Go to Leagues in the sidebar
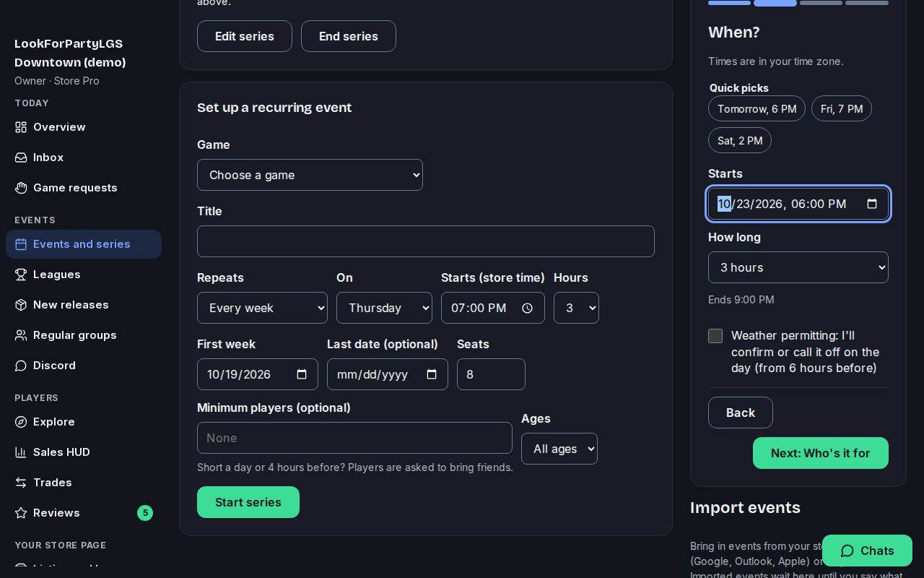This screenshot has height=578, width=924. pyautogui.click(x=84, y=275)
